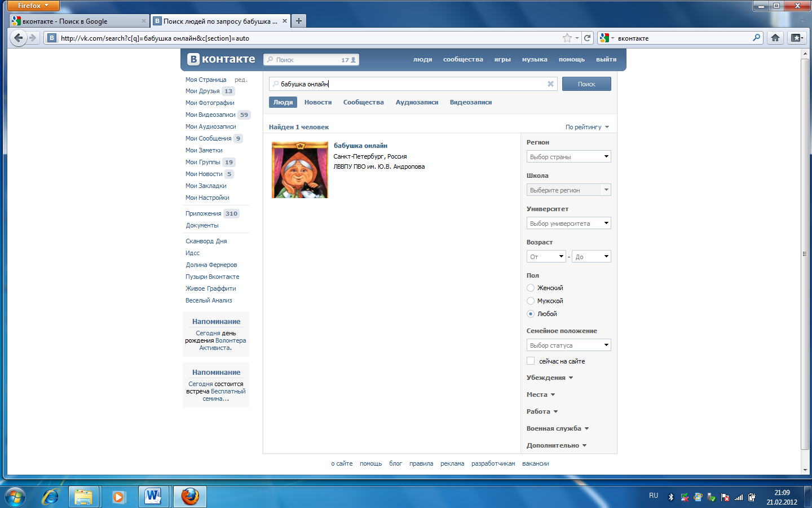Open the Выбор статуса dropdown
812x508 pixels.
coord(568,345)
